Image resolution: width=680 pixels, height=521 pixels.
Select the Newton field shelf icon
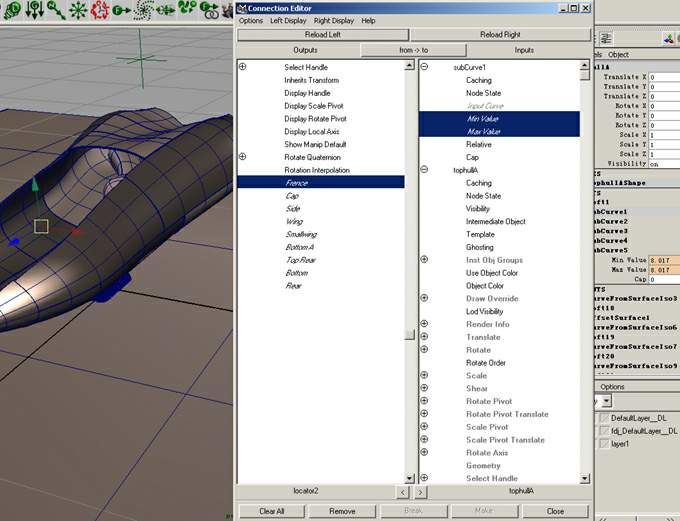point(56,10)
